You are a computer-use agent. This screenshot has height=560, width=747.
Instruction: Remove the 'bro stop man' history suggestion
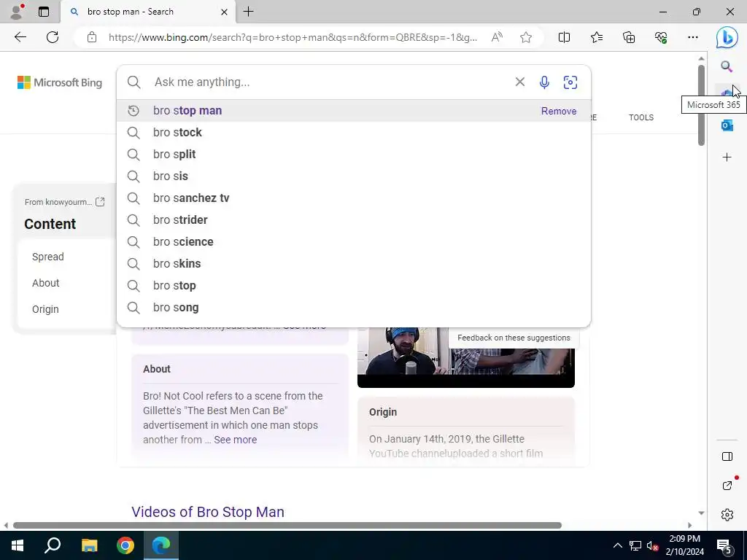(x=558, y=111)
